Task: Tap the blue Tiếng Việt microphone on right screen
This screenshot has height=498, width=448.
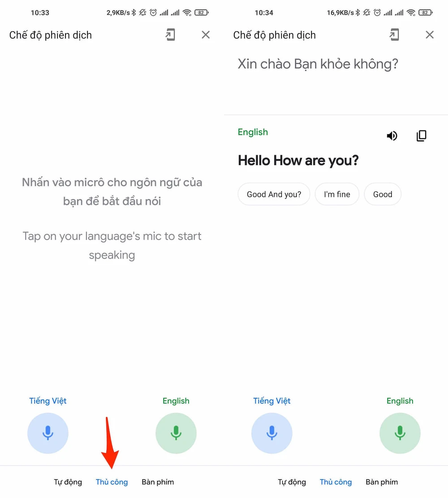Action: click(x=272, y=433)
